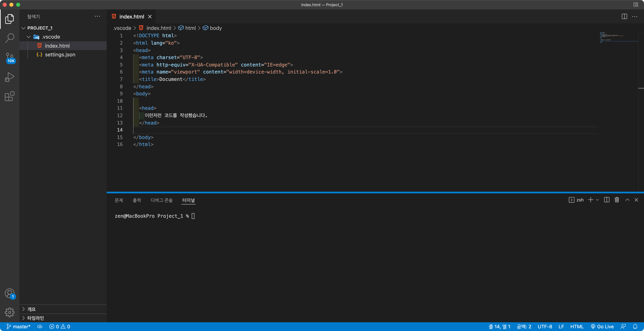Click the 탐색기 sidebar title
The image size is (644, 331).
pyautogui.click(x=34, y=16)
